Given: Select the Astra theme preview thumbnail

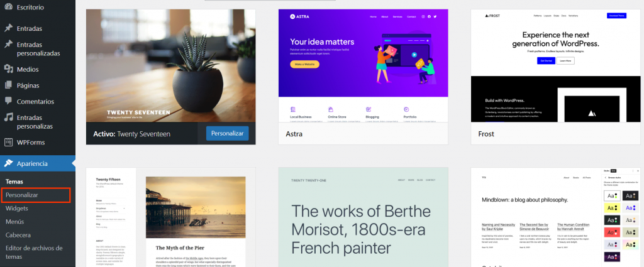Looking at the screenshot, I should (363, 65).
